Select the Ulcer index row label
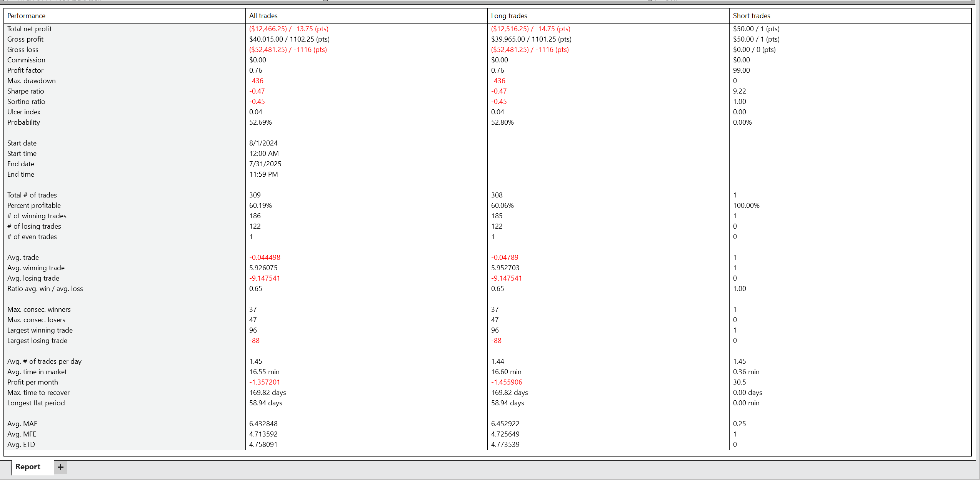This screenshot has width=980, height=480. click(23, 112)
